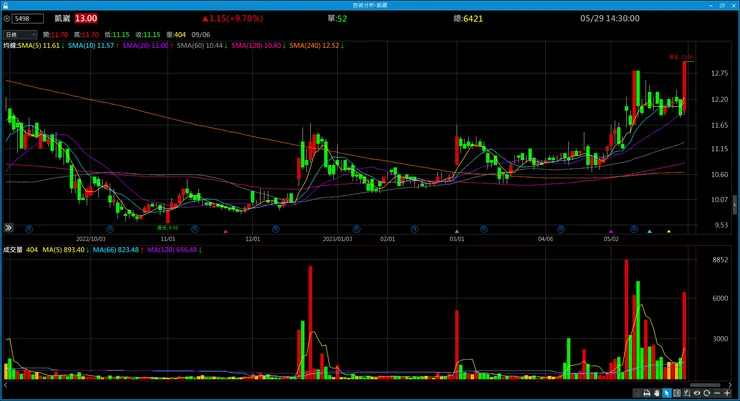Image resolution: width=740 pixels, height=401 pixels.
Task: Click gray triangle marker at 03/01
Action: coord(456,232)
